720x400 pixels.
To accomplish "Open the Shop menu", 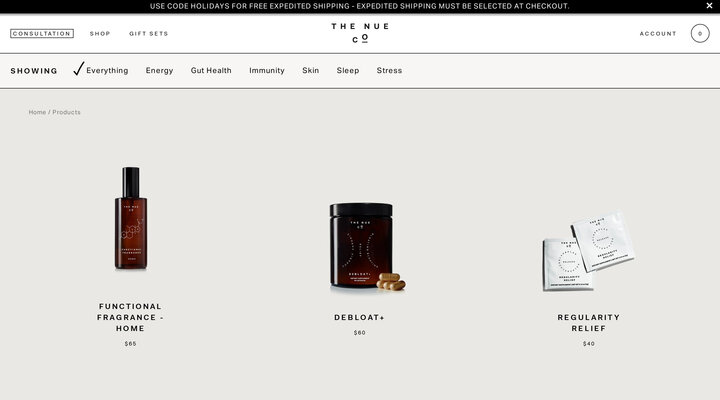I will tap(100, 34).
